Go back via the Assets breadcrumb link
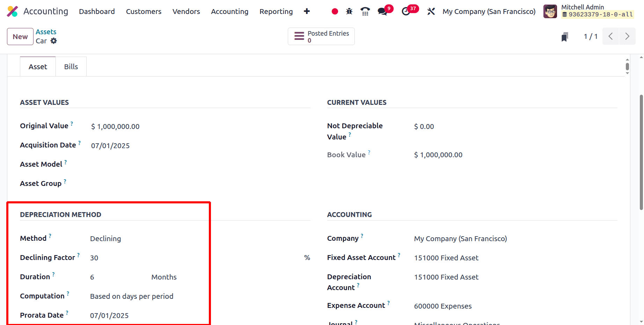This screenshot has width=644, height=325. pyautogui.click(x=46, y=31)
